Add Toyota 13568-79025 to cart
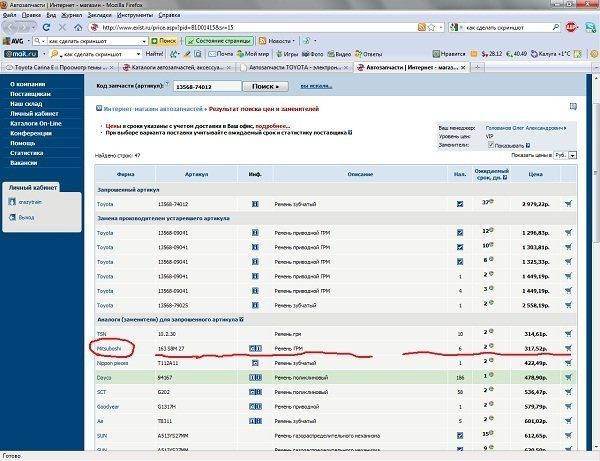The image size is (600, 461). click(568, 303)
